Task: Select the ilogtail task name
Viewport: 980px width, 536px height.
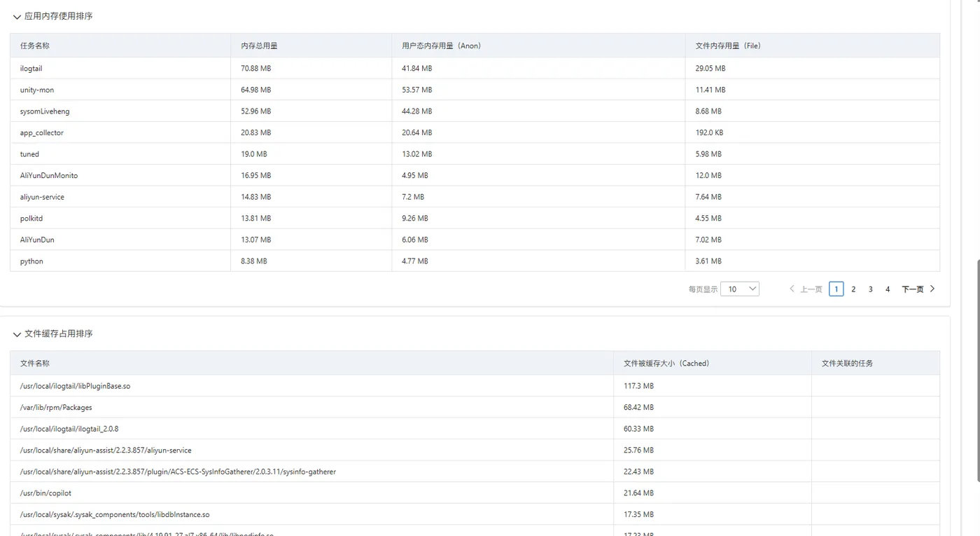Action: pos(31,69)
